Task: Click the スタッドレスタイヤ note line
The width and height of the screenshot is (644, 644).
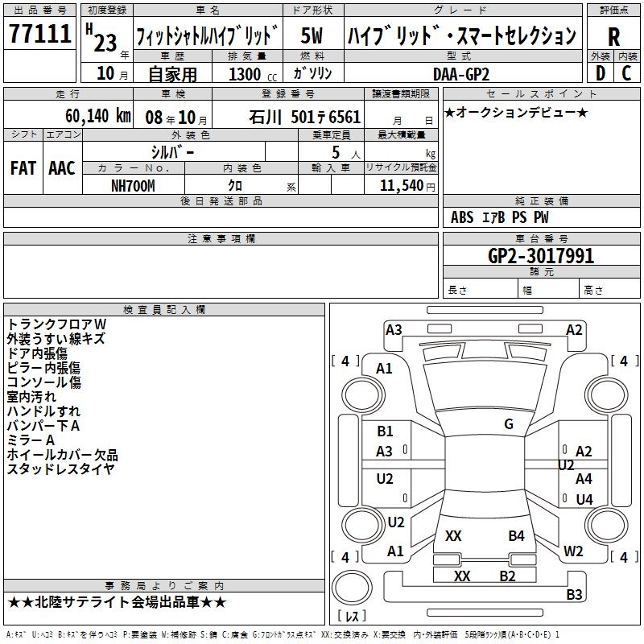Action: [x=61, y=469]
